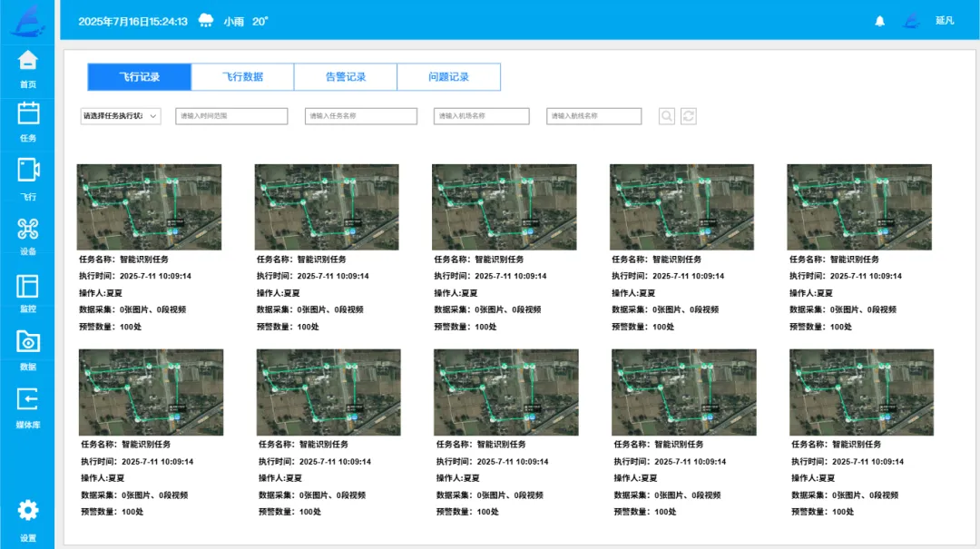Click the notification bell icon
980x549 pixels.
879,21
